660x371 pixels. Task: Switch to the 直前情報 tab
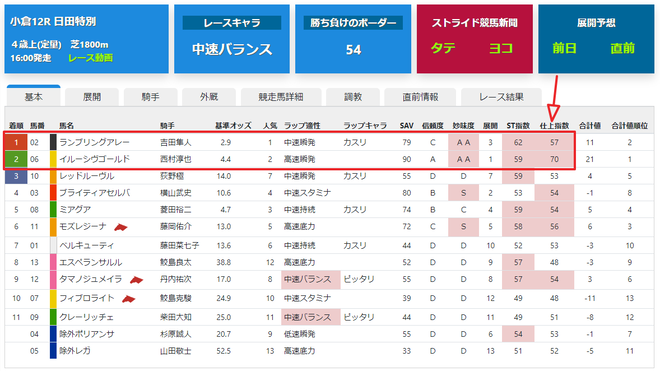click(420, 97)
